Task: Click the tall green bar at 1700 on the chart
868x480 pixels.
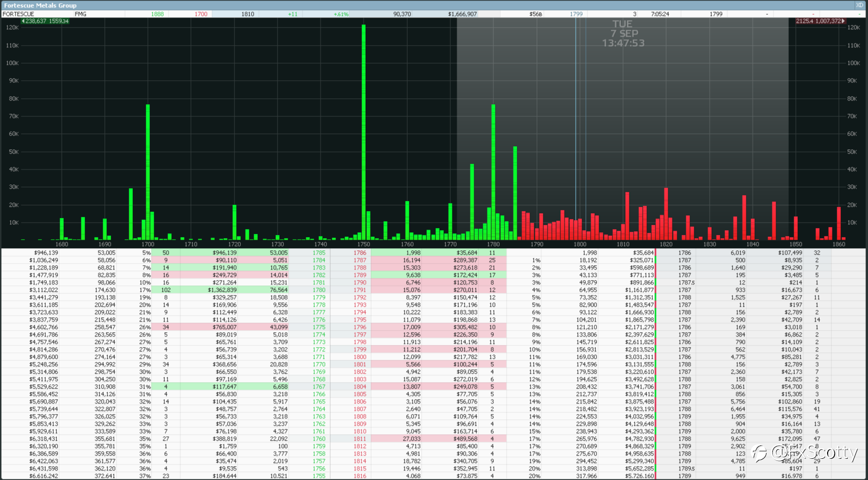Action: pos(148,172)
